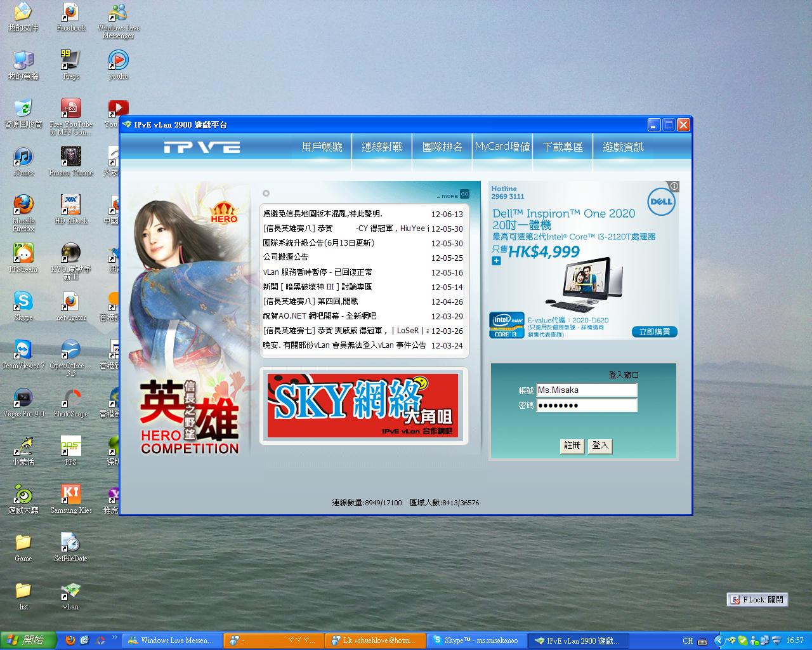This screenshot has height=650, width=812.
Task: Select the MyCard增值 tab
Action: pos(502,147)
